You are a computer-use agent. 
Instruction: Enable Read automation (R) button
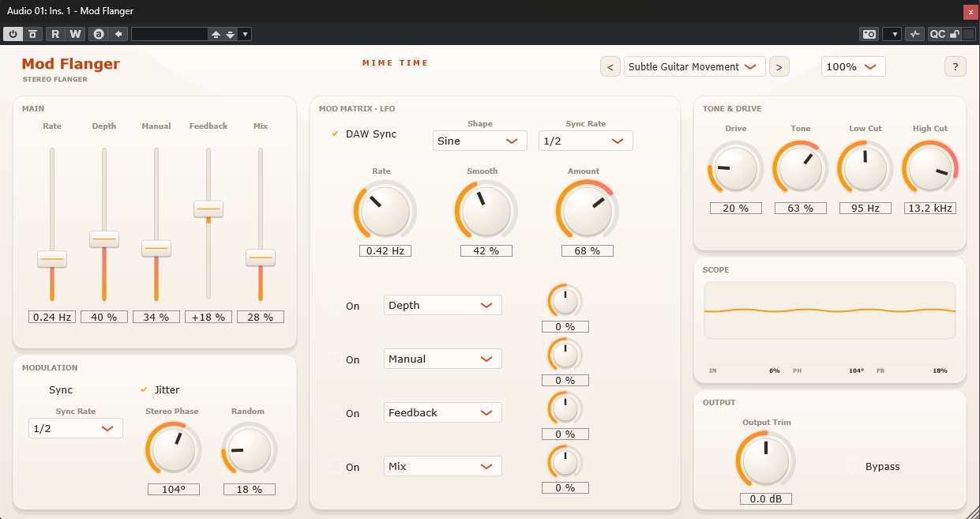click(55, 34)
